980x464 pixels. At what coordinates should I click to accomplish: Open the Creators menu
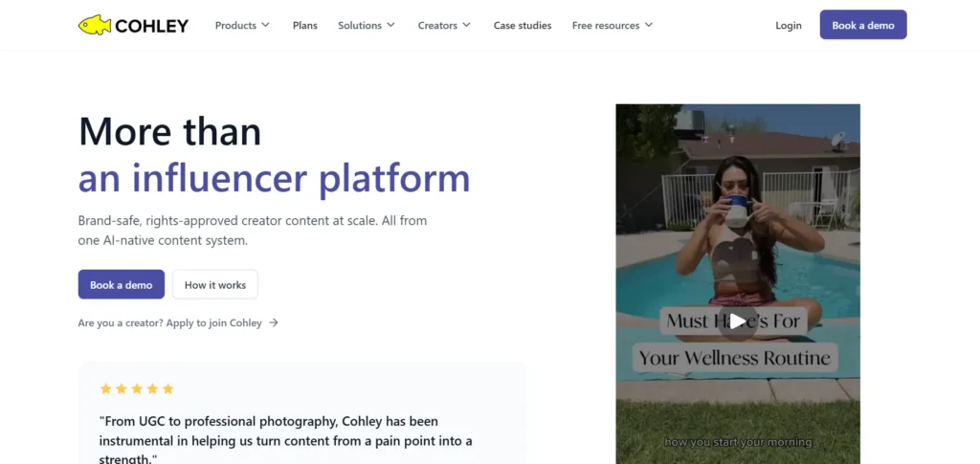click(x=444, y=26)
